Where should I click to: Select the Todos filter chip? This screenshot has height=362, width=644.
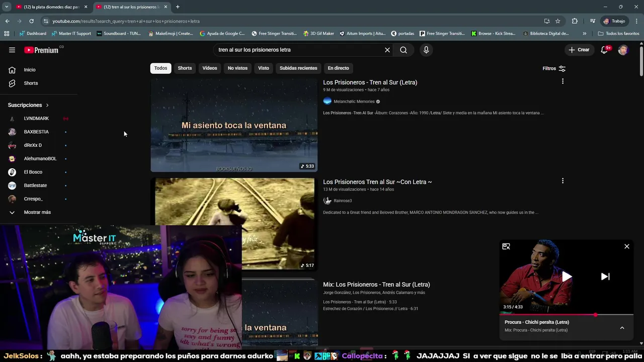[x=160, y=68]
